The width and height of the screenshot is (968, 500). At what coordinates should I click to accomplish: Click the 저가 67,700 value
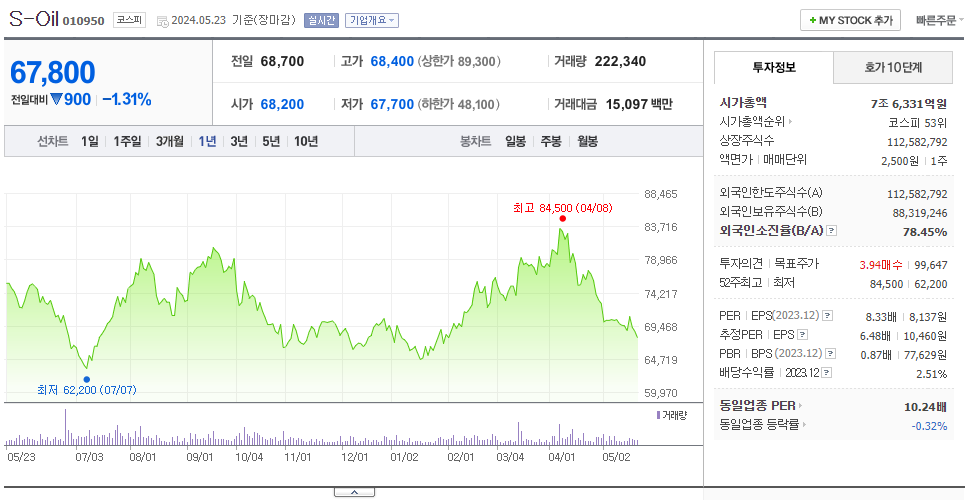(x=392, y=104)
